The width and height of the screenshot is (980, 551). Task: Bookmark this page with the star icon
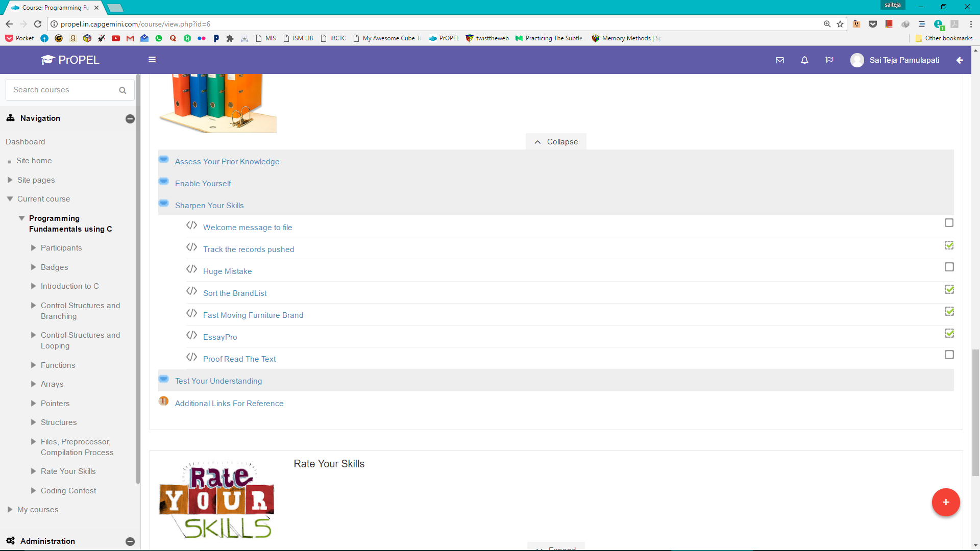click(x=840, y=24)
